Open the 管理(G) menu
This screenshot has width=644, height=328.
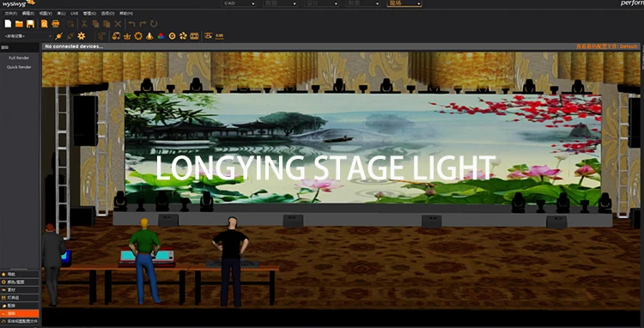pos(89,14)
